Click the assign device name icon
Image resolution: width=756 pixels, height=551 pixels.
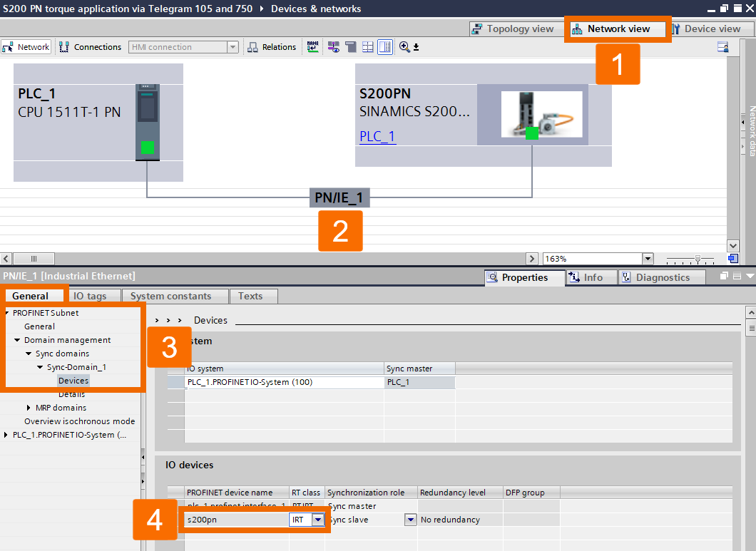pos(312,47)
